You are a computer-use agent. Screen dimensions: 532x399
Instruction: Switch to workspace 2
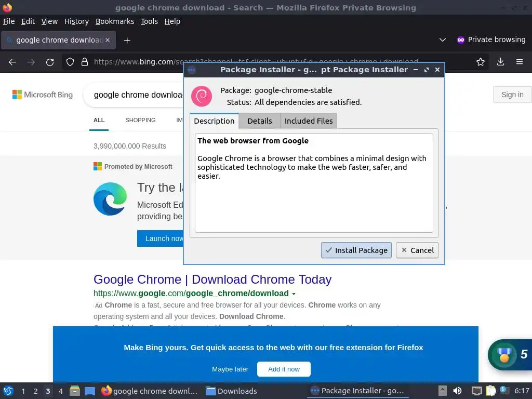pyautogui.click(x=36, y=391)
